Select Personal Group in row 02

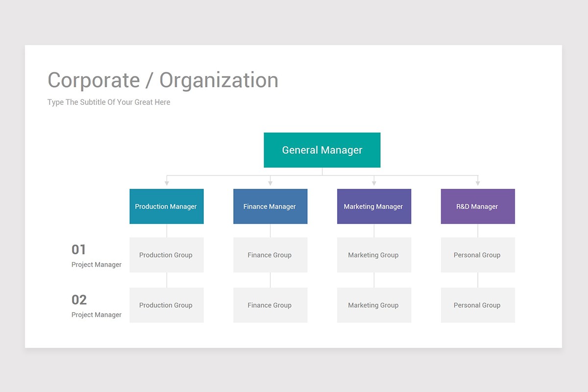coord(477,305)
